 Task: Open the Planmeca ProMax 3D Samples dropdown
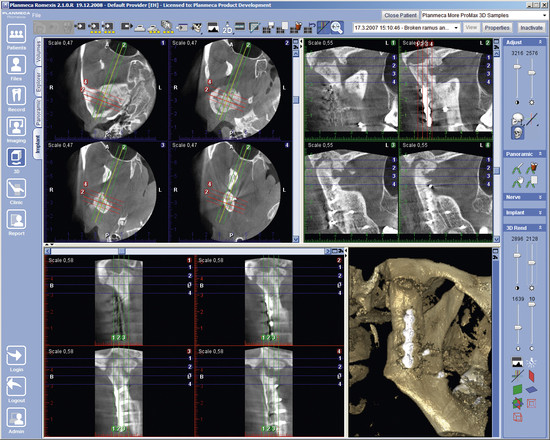[484, 15]
